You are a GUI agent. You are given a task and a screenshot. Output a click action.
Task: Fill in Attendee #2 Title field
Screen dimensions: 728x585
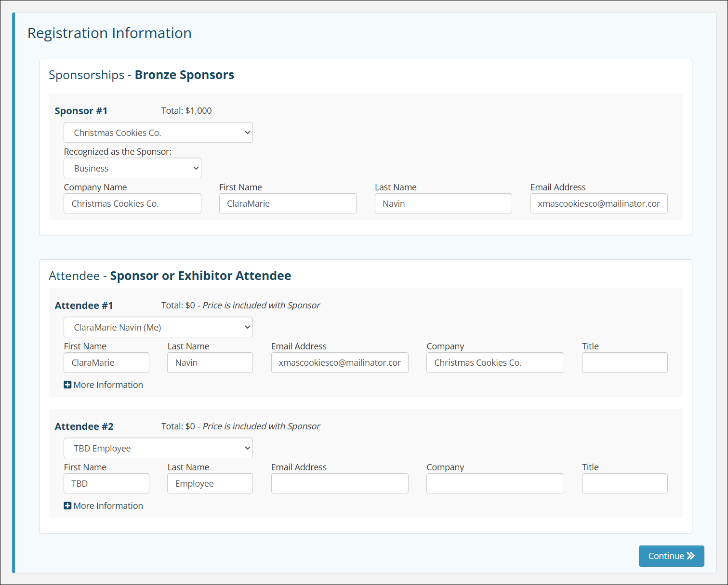[625, 483]
